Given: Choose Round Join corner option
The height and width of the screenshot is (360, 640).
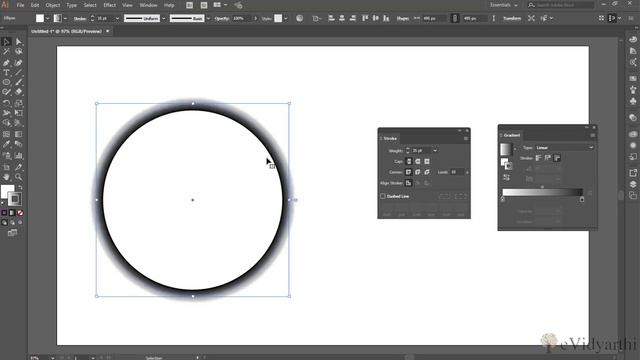Looking at the screenshot, I should [x=418, y=172].
